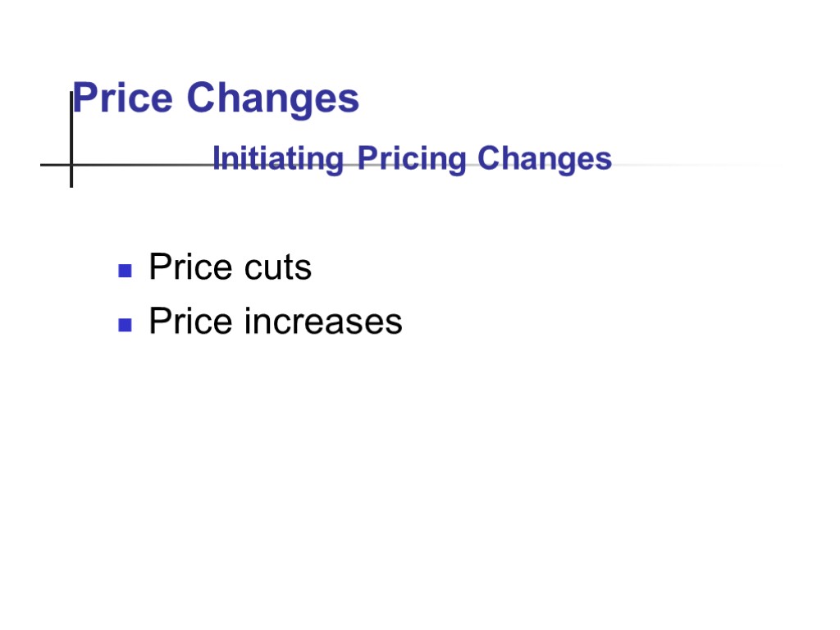Click the blue square bullet beside "Price increases"
The width and height of the screenshot is (840, 630).
point(125,324)
